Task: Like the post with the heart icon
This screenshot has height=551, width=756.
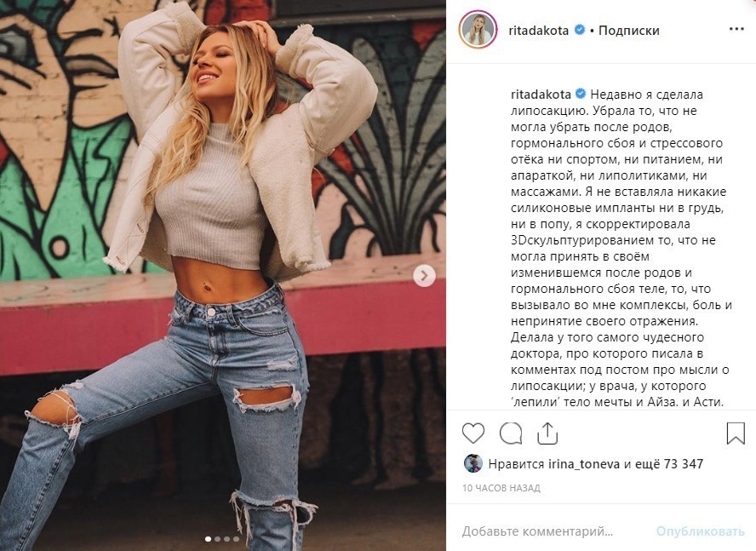Action: point(473,433)
